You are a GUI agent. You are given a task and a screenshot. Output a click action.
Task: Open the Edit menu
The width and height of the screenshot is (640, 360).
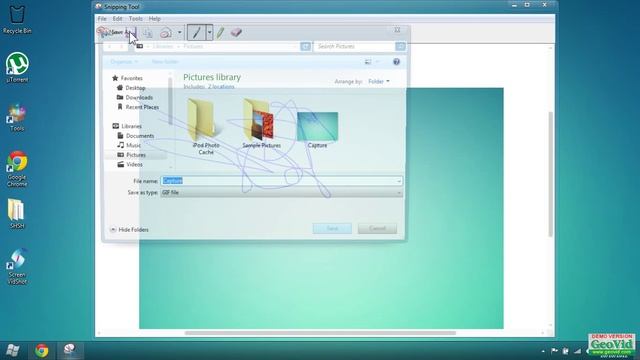(x=118, y=19)
